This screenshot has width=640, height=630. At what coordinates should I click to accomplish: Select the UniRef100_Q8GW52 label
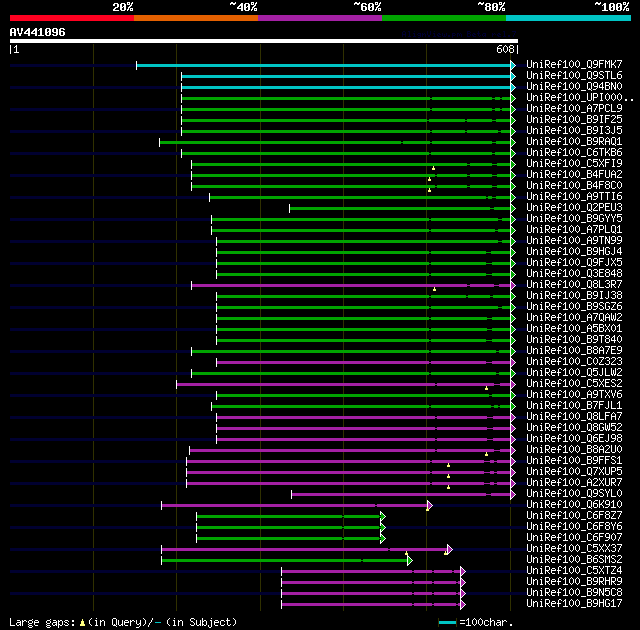pyautogui.click(x=574, y=428)
